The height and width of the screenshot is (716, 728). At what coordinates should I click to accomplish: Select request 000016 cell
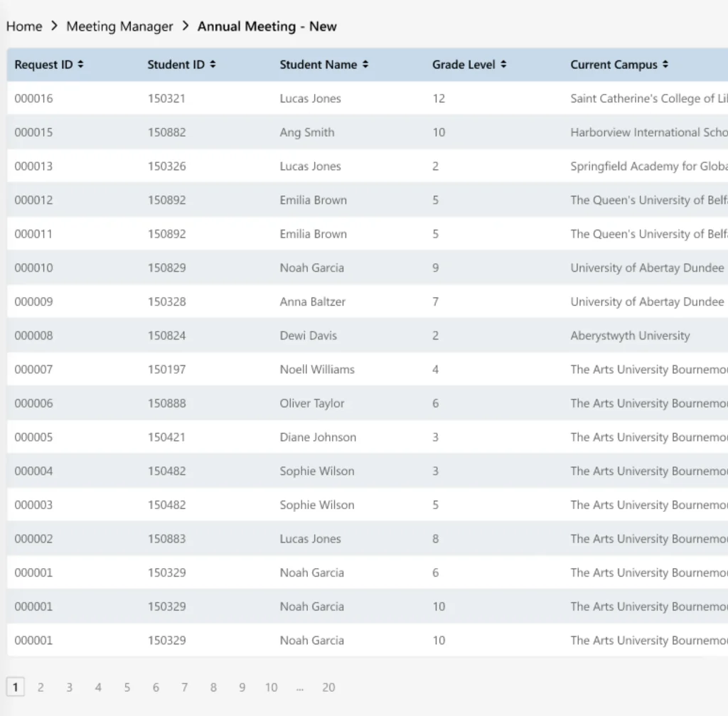coord(33,98)
